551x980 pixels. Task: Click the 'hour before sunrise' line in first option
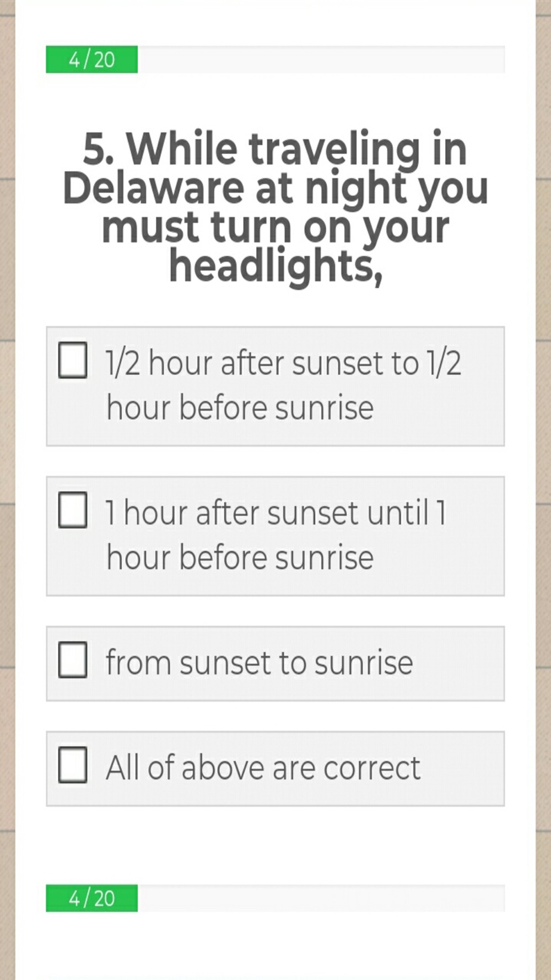[x=240, y=408]
